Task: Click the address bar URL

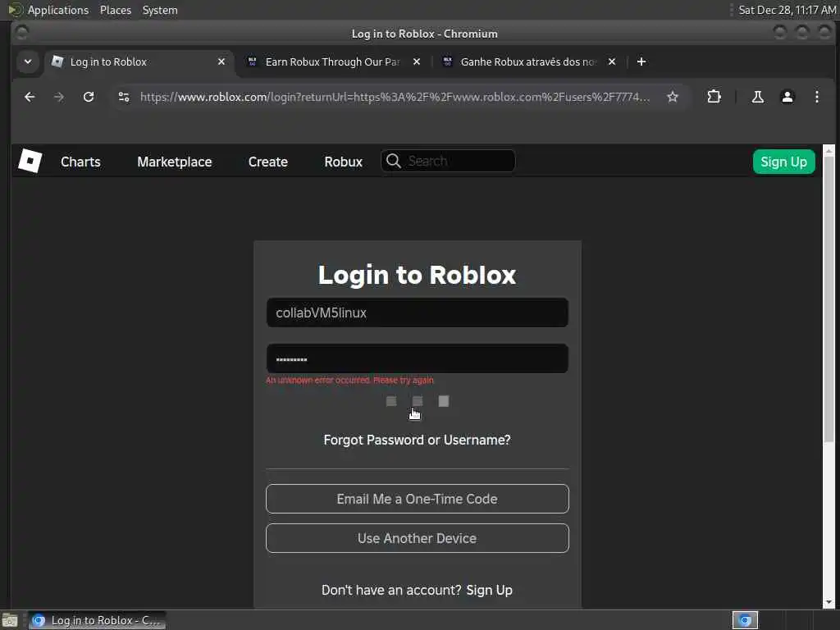Action: pyautogui.click(x=395, y=97)
